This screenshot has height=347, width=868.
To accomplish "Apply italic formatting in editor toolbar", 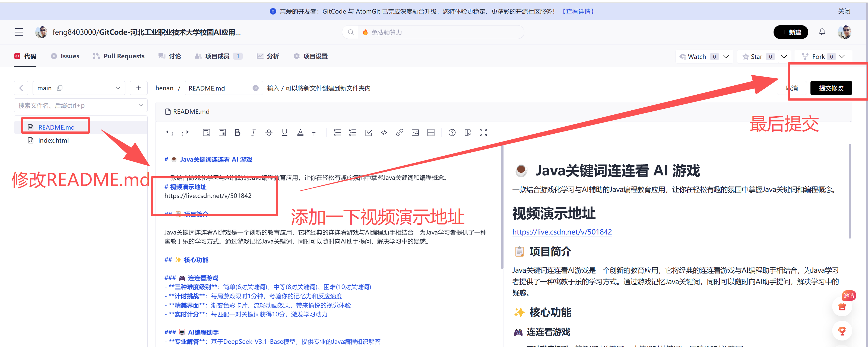I will (x=253, y=133).
